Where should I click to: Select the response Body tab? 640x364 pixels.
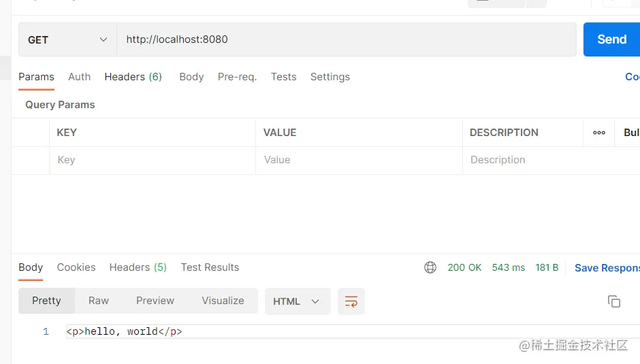click(31, 267)
